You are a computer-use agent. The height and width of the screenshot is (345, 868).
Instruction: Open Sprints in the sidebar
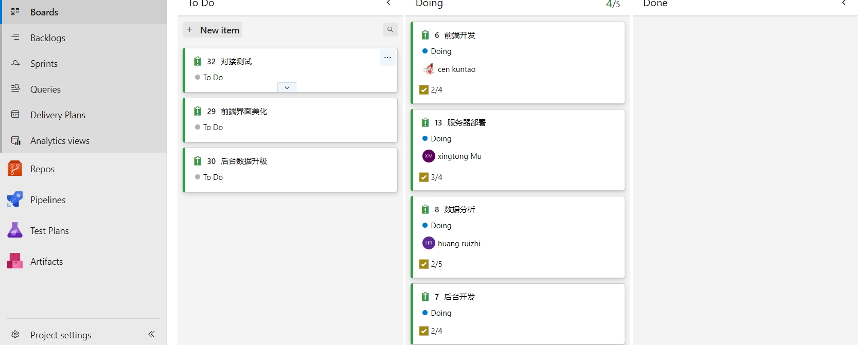84,63
